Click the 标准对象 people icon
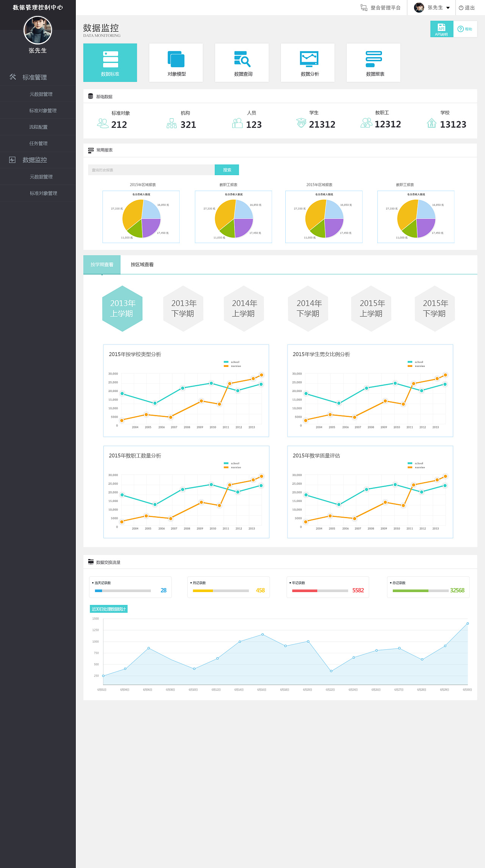This screenshot has height=868, width=485. 103,123
